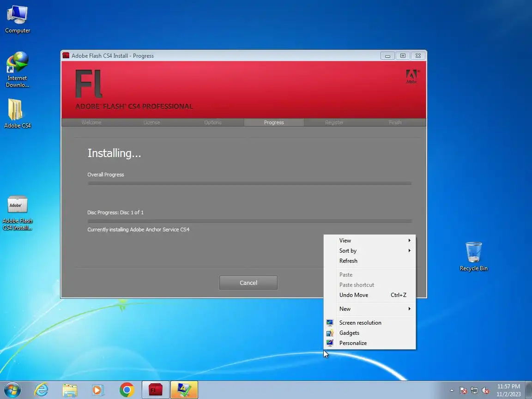Image resolution: width=532 pixels, height=399 pixels.
Task: Select the Recycle Bin icon
Action: pos(474,256)
